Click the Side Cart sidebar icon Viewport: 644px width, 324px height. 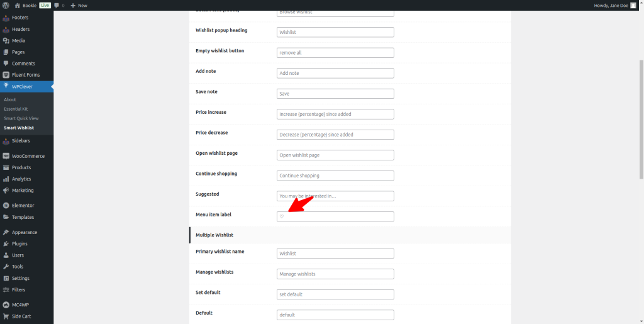(6, 316)
